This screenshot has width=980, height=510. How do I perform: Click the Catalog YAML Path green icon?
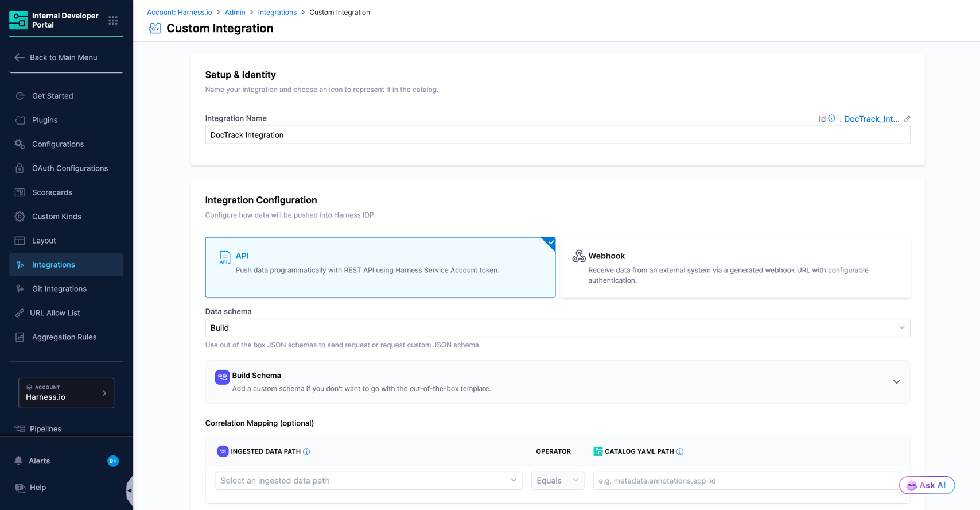[598, 451]
